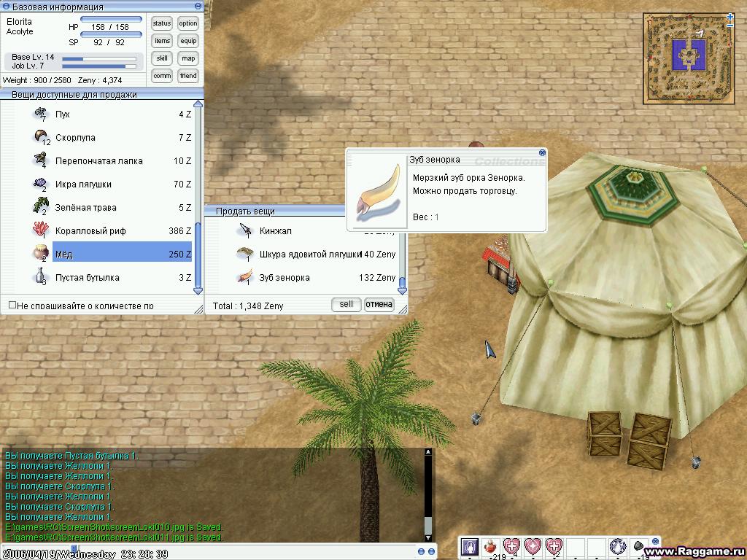
Task: Click the first empty hotbar slot
Action: pos(576,547)
